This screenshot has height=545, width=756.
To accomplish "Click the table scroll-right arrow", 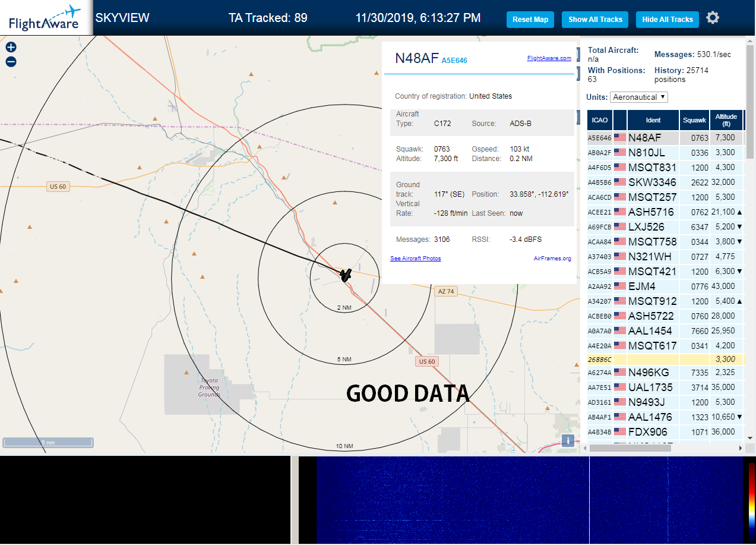I will (x=741, y=448).
